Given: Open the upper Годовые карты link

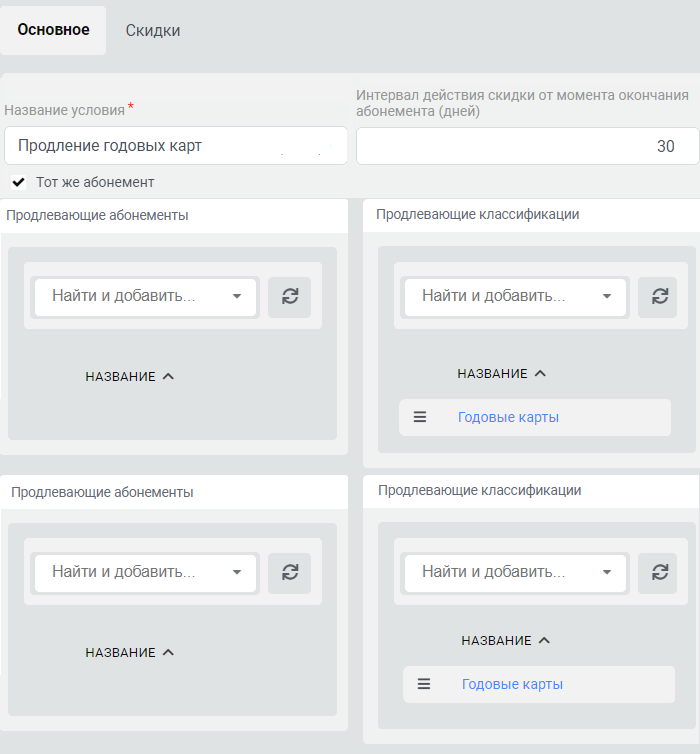Looking at the screenshot, I should (508, 417).
